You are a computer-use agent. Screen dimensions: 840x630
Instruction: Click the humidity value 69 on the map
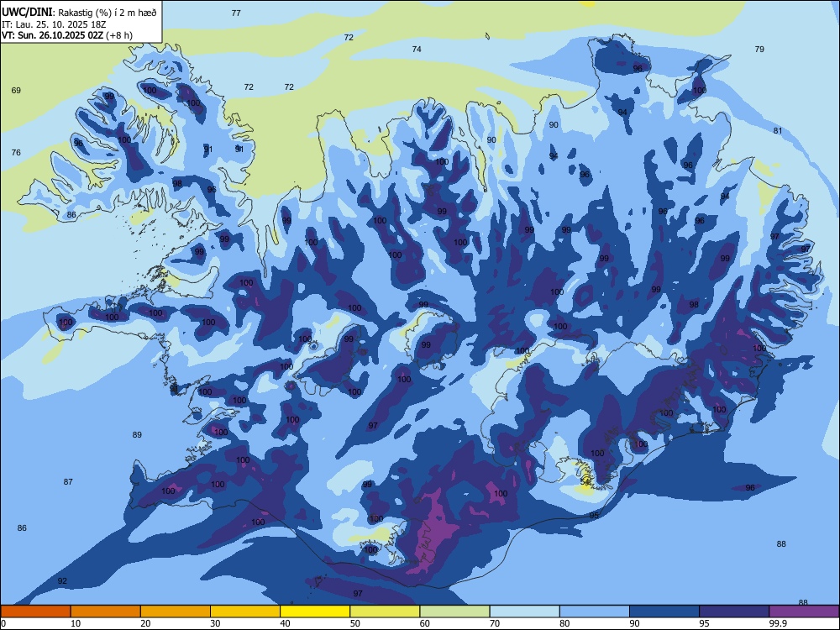[16, 90]
